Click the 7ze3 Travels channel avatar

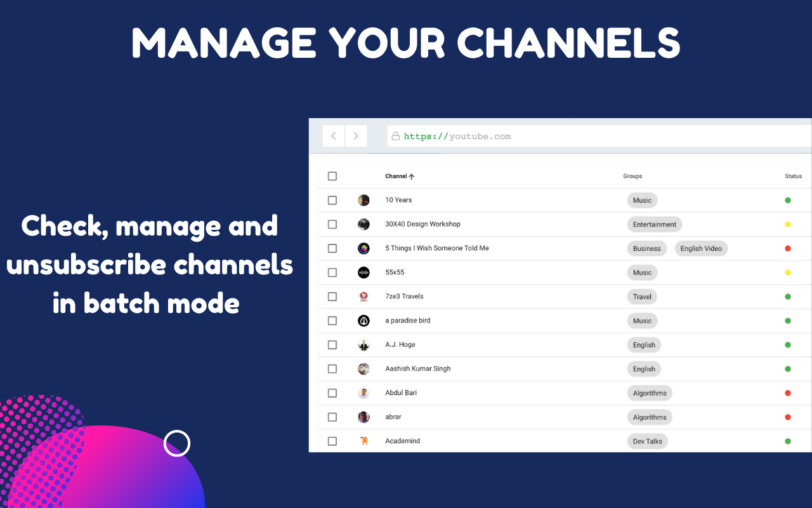click(363, 297)
